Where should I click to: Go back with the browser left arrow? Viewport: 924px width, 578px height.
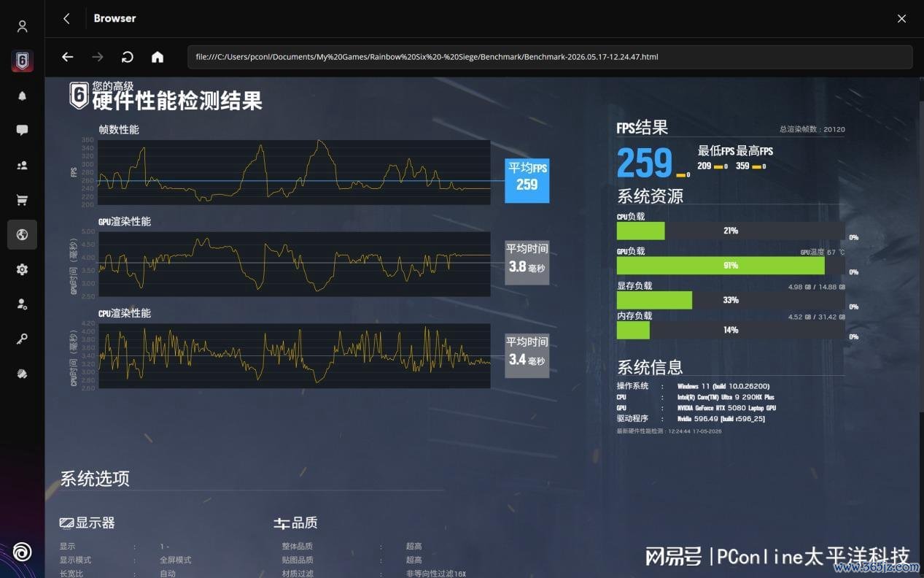point(68,57)
